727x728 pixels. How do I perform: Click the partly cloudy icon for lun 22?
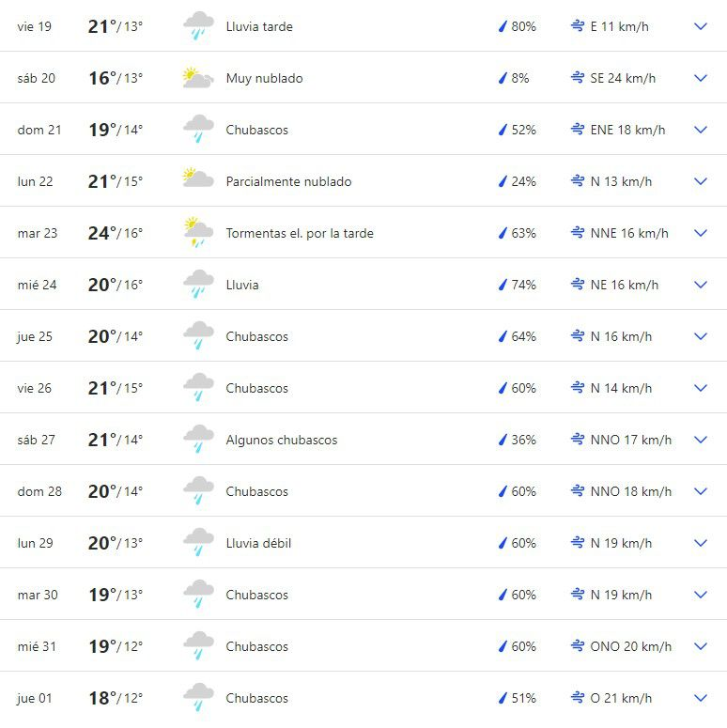[198, 178]
